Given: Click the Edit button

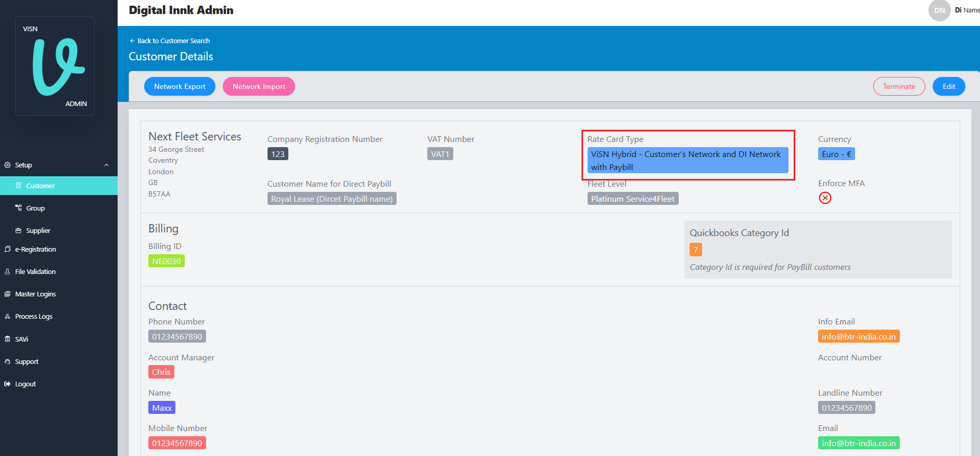Looking at the screenshot, I should (949, 86).
